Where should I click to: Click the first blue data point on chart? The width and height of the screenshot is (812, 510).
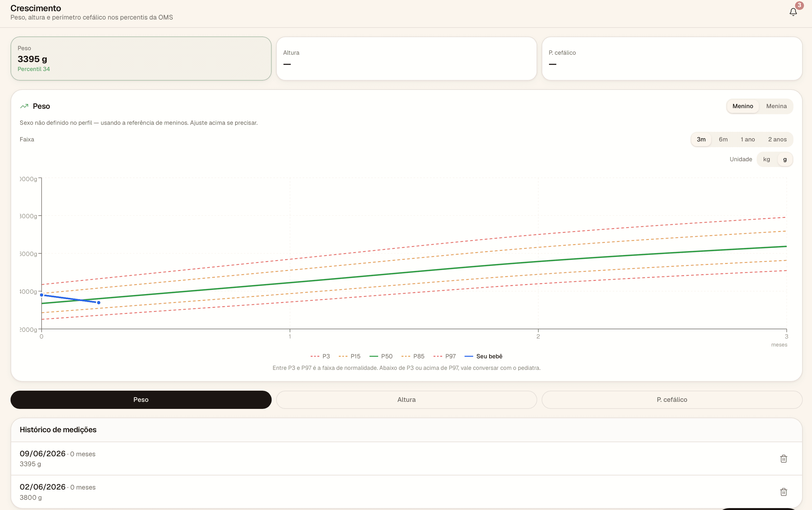pyautogui.click(x=42, y=295)
